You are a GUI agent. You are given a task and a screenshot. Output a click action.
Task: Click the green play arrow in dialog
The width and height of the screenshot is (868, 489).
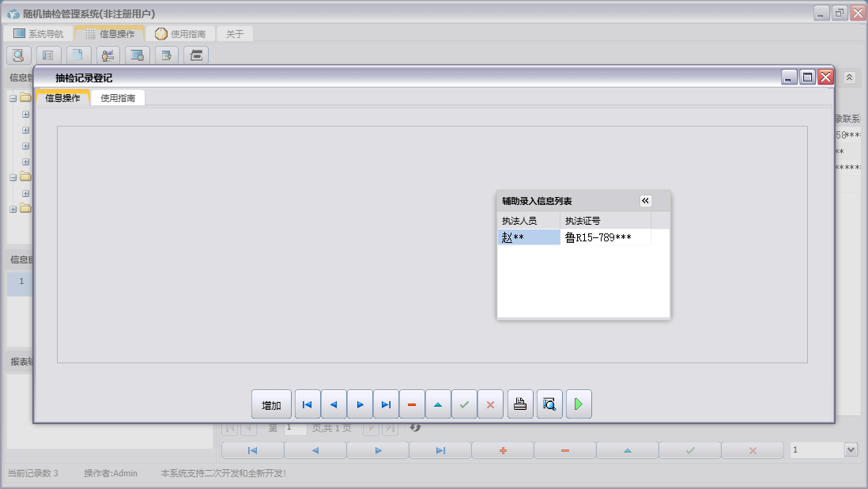click(x=579, y=404)
